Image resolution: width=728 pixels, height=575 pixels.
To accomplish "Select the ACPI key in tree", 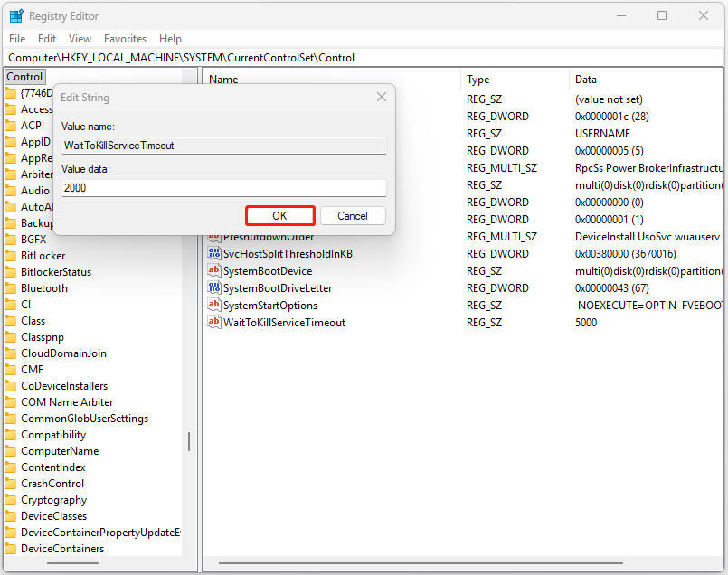I will click(33, 126).
